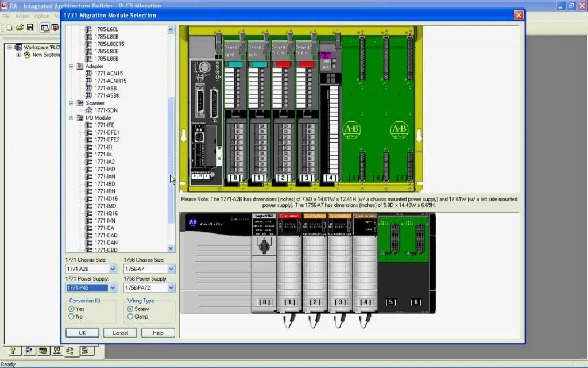Click the icon beside 1771-ASB
Screen dimensions: 588x368
[89, 88]
